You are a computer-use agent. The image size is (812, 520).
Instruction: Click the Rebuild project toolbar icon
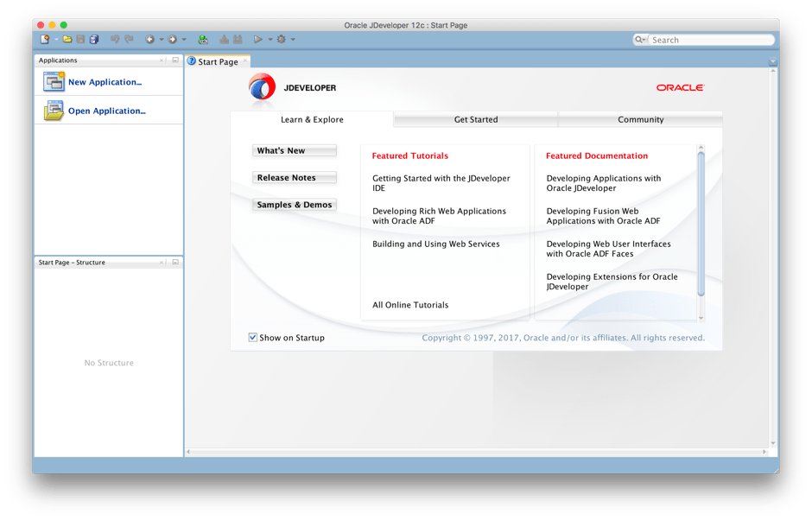coord(238,40)
